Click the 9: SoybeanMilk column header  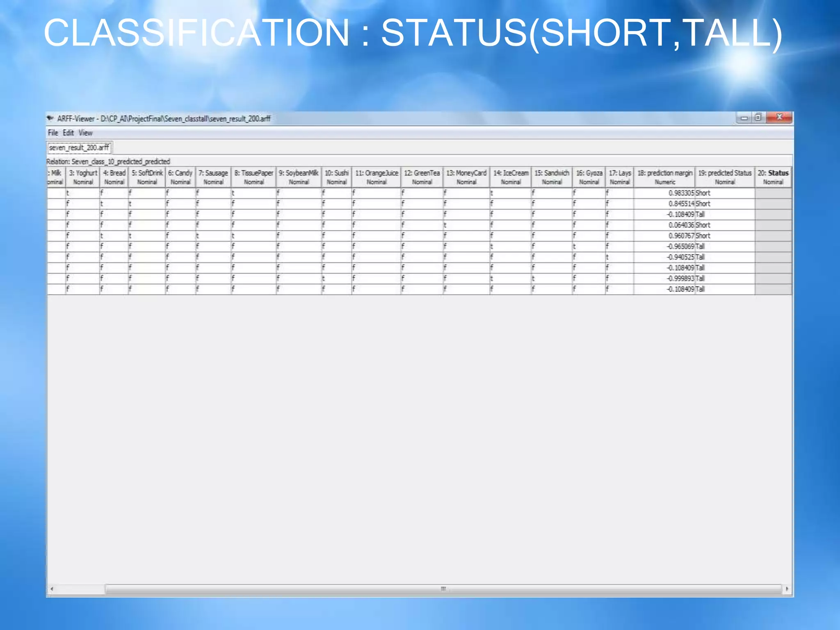pyautogui.click(x=299, y=177)
